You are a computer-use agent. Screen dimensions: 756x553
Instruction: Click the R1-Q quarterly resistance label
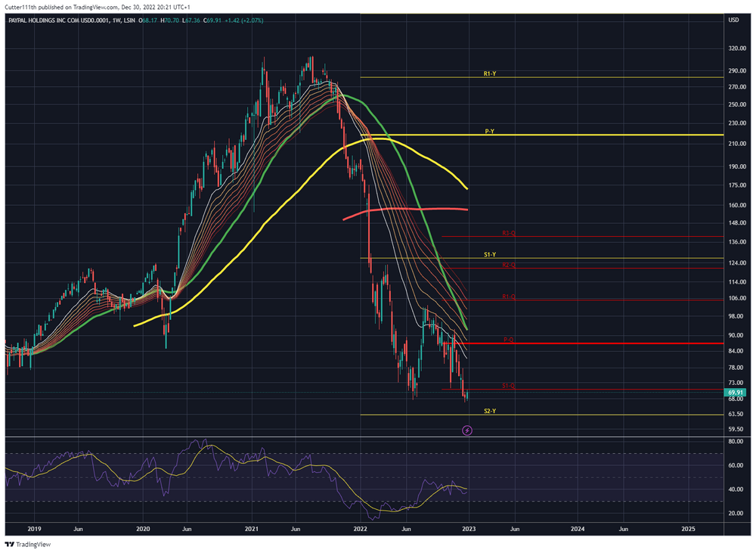tap(509, 297)
